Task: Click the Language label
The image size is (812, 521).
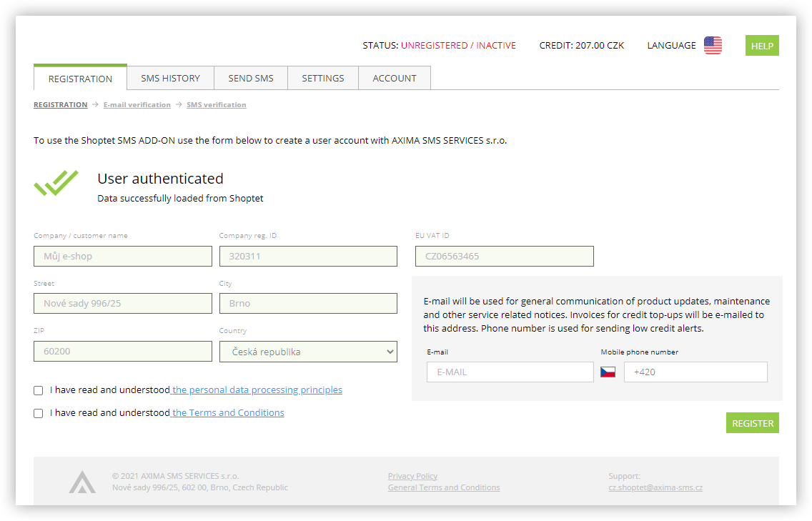Action: pyautogui.click(x=672, y=46)
